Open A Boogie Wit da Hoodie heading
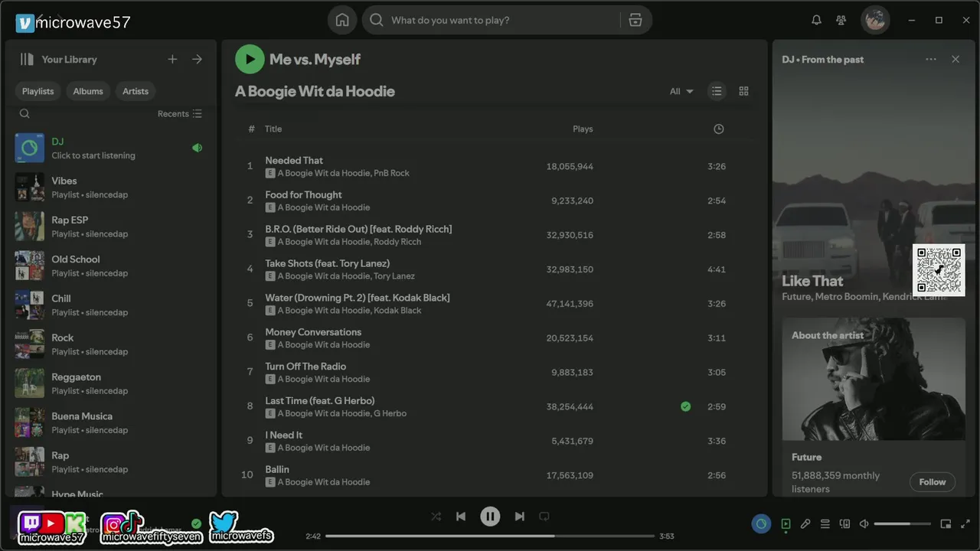The height and width of the screenshot is (551, 980). click(x=315, y=91)
